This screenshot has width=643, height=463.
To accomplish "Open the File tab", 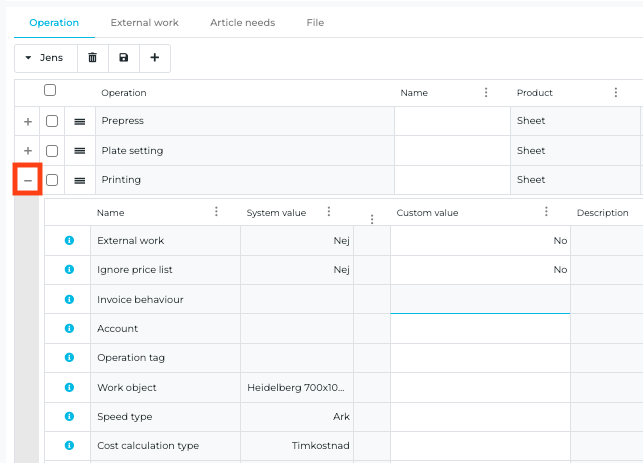I will click(315, 22).
